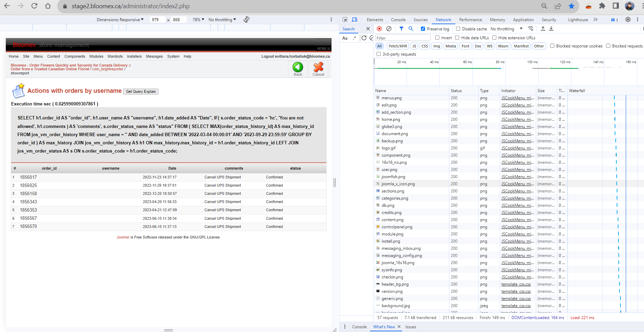Screen dimensions: 644x332
Task: Uncheck the Preserve log checkbox
Action: (x=423, y=29)
